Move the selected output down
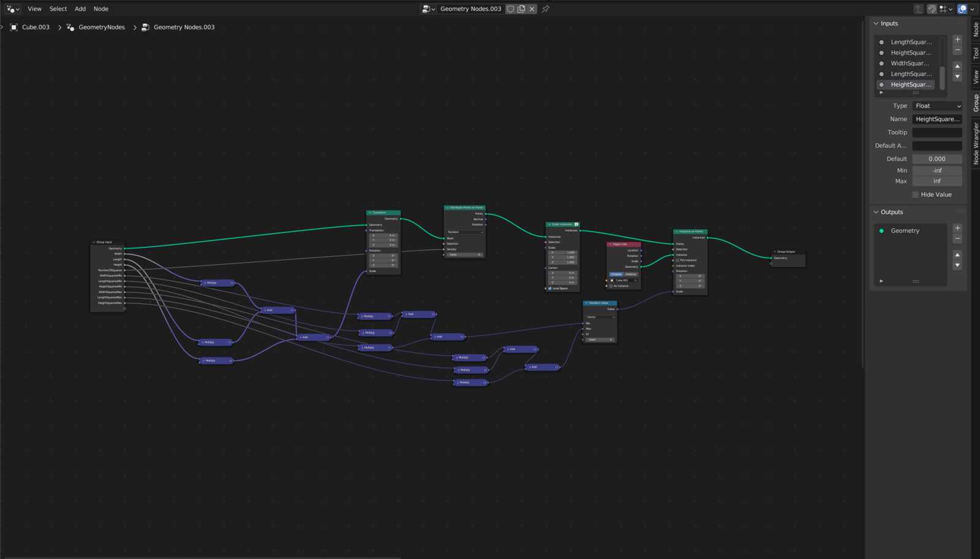980x559 pixels. (957, 265)
